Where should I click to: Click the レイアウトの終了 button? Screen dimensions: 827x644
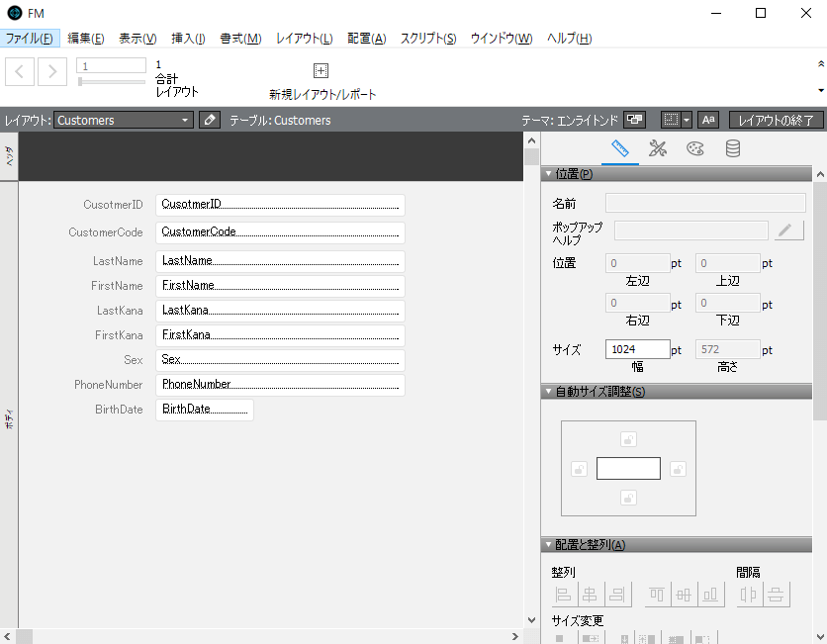coord(776,120)
